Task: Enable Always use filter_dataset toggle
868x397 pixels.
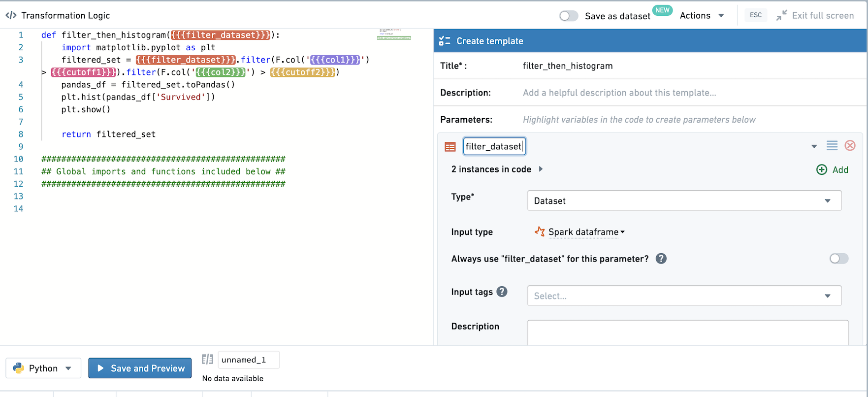Action: tap(839, 259)
